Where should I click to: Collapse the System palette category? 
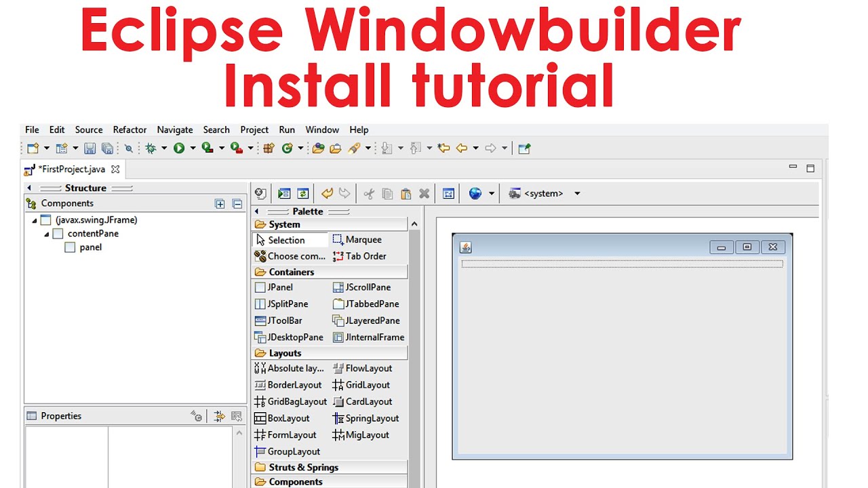pos(330,224)
